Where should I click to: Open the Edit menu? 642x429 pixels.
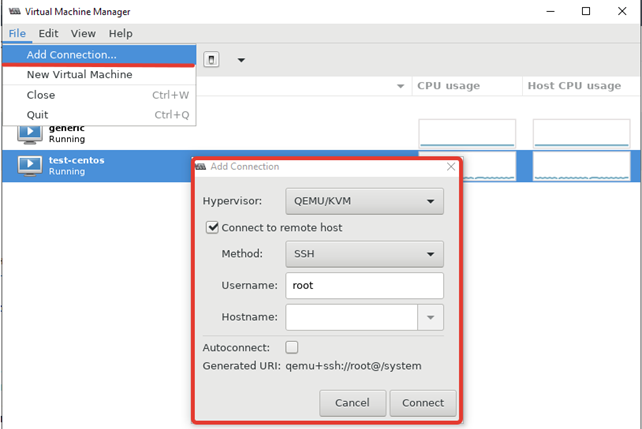(48, 34)
